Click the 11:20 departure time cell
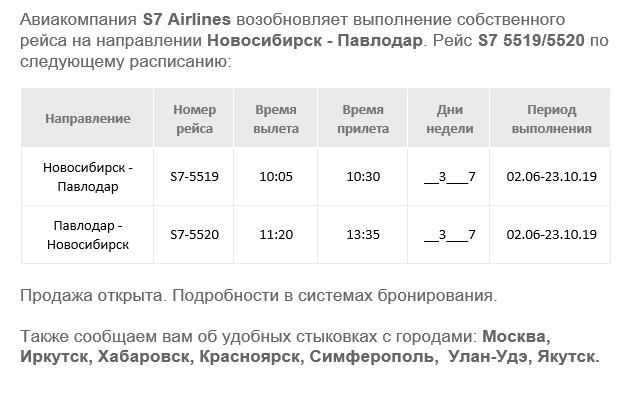Screen dimensions: 633x400 click(276, 235)
